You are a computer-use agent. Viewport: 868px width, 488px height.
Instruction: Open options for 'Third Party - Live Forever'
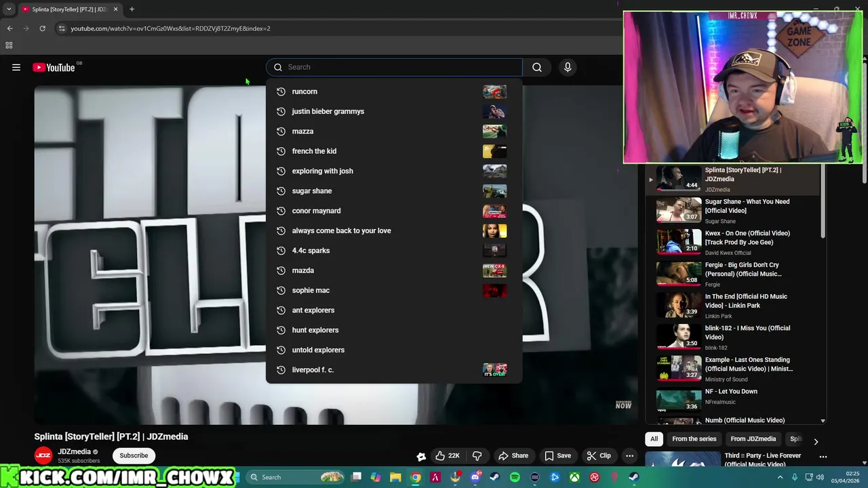tap(823, 457)
